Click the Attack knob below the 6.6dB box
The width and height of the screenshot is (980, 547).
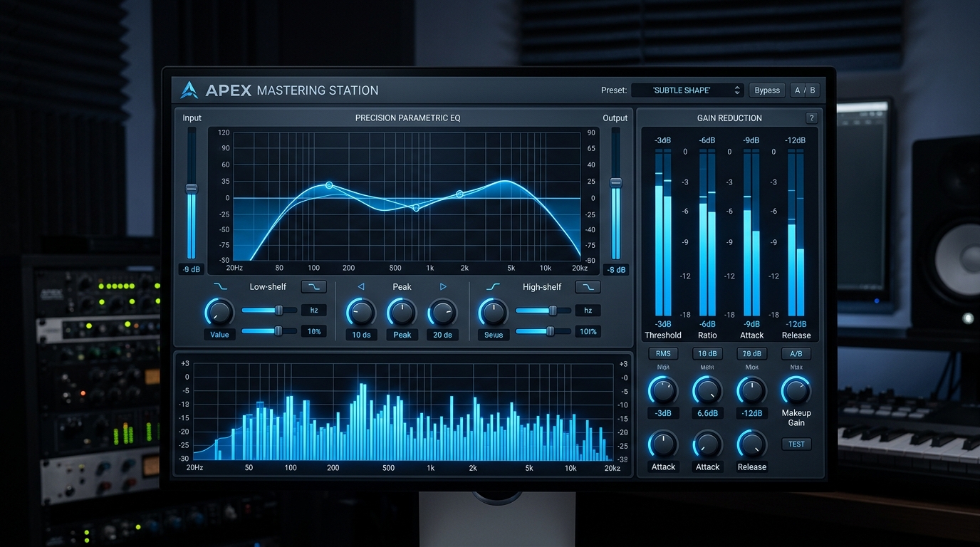707,444
